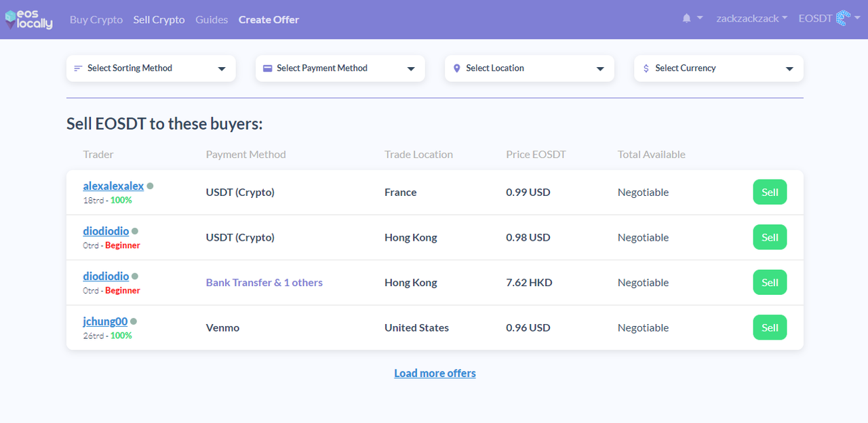Go to Sell Crypto page
The height and width of the screenshot is (423, 868).
click(x=159, y=20)
